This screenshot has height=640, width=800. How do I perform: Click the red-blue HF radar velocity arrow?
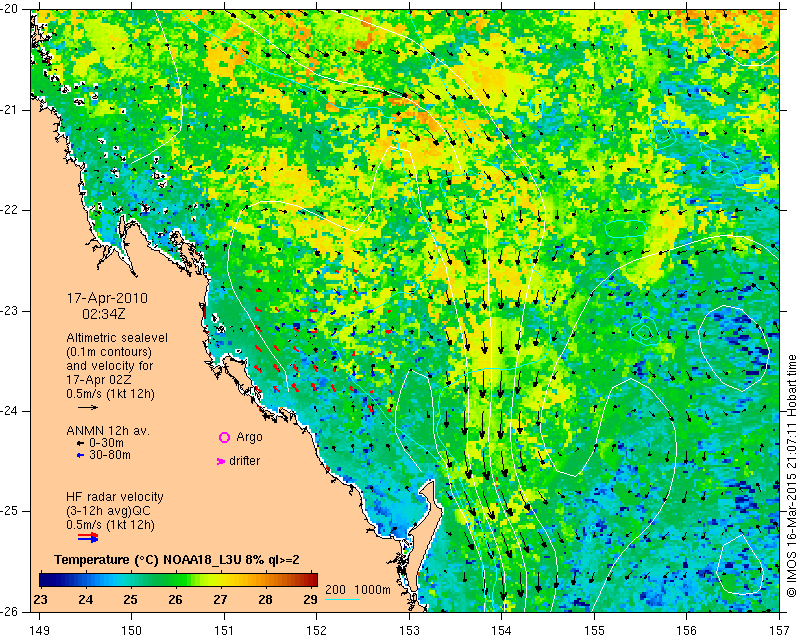(88, 537)
